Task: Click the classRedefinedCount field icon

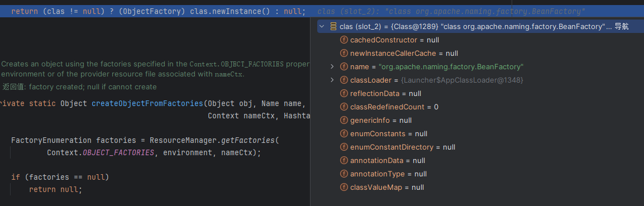Action: coord(344,107)
